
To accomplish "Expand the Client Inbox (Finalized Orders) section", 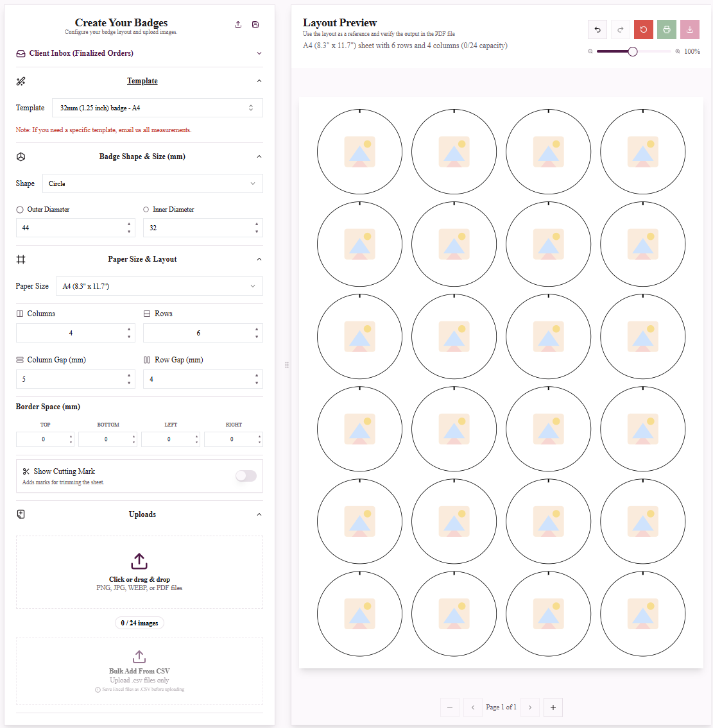I will coord(139,53).
